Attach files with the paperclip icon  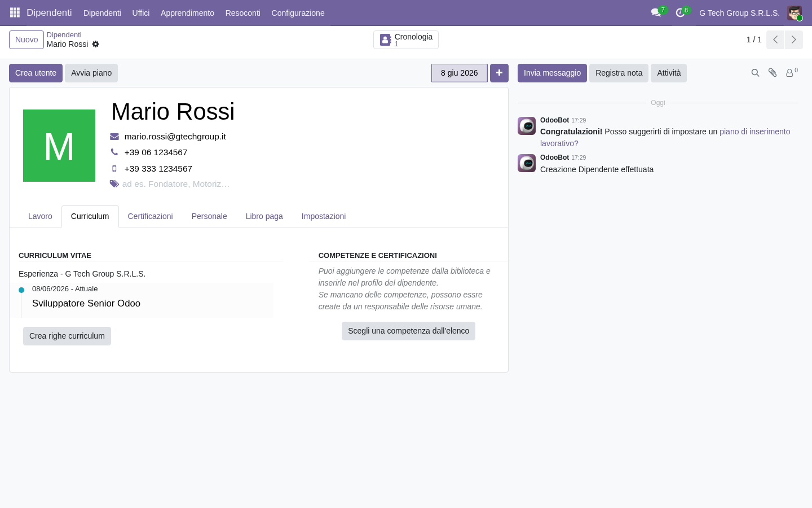click(x=773, y=73)
